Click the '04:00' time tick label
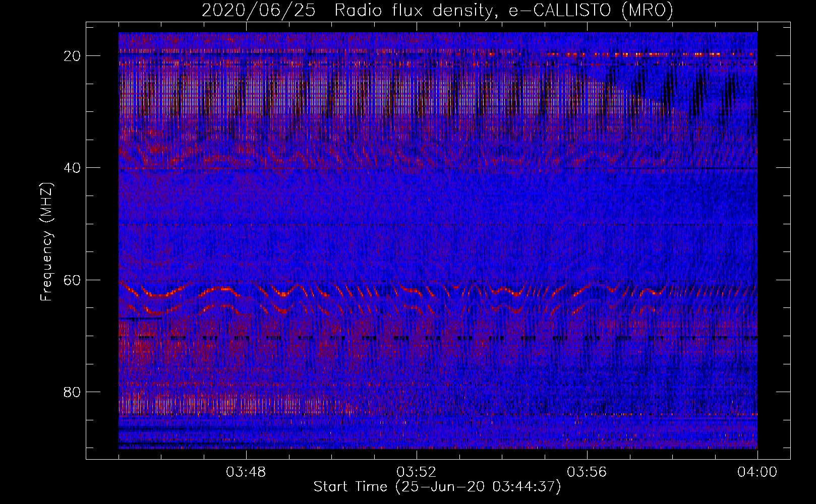 click(x=757, y=472)
